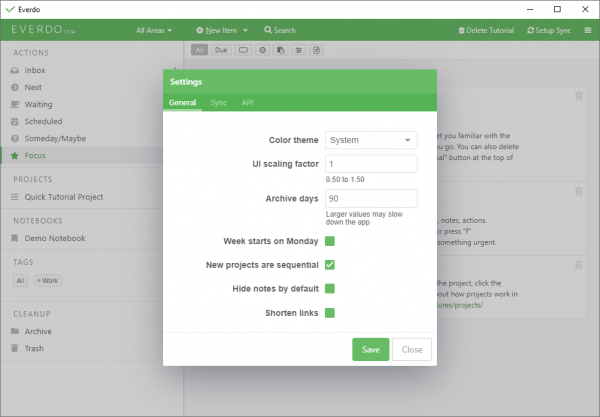Save the settings
Image resolution: width=600 pixels, height=417 pixels.
(x=371, y=349)
